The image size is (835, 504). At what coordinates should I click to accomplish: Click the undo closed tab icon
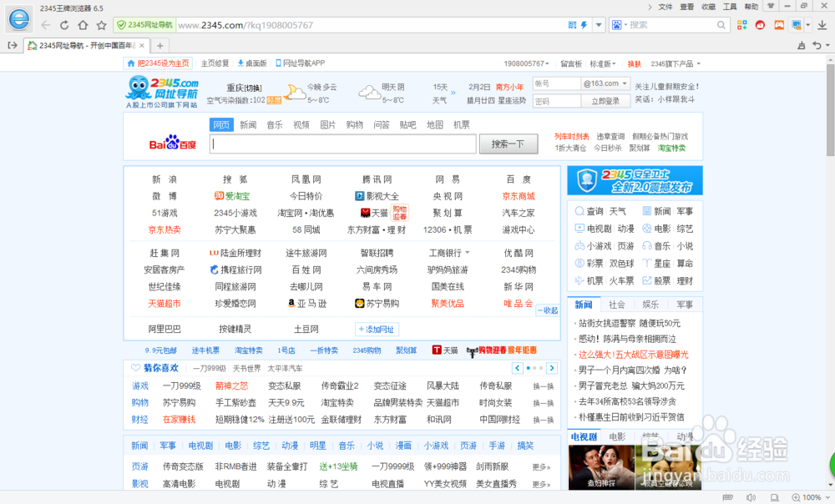point(817,46)
